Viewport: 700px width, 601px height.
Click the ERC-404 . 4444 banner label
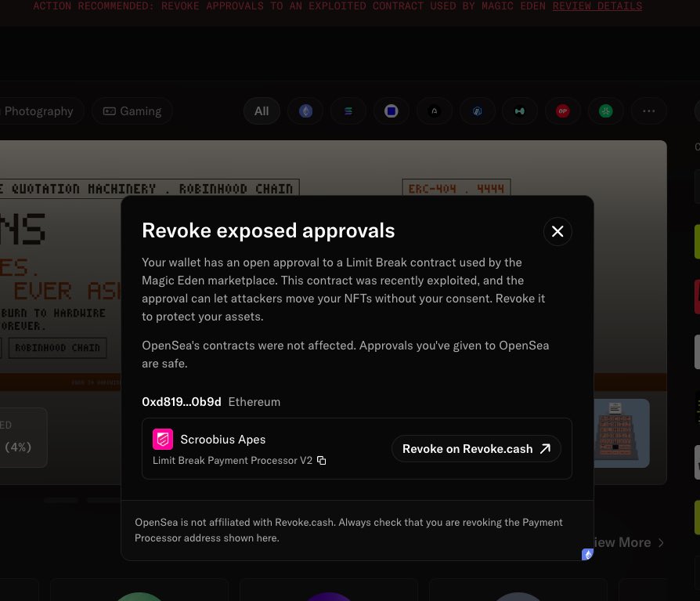(456, 189)
